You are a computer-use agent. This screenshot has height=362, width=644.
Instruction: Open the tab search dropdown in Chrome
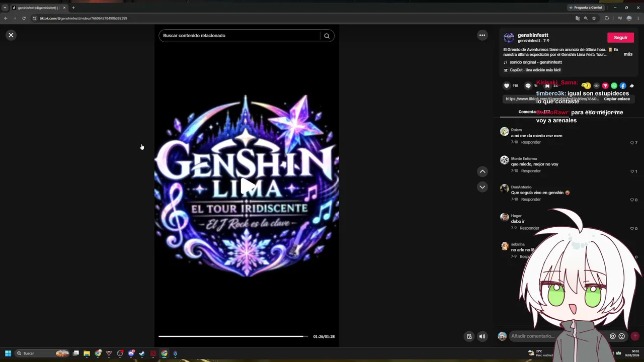[5, 8]
